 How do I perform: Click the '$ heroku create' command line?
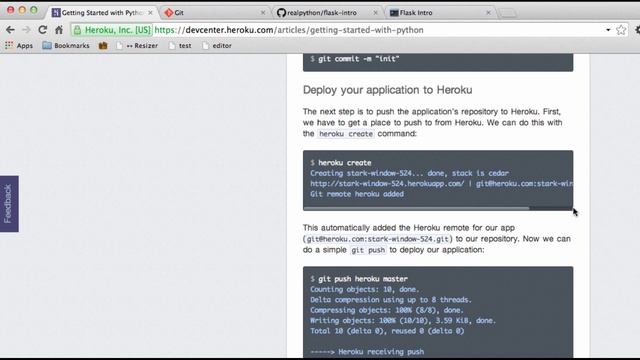coord(340,163)
